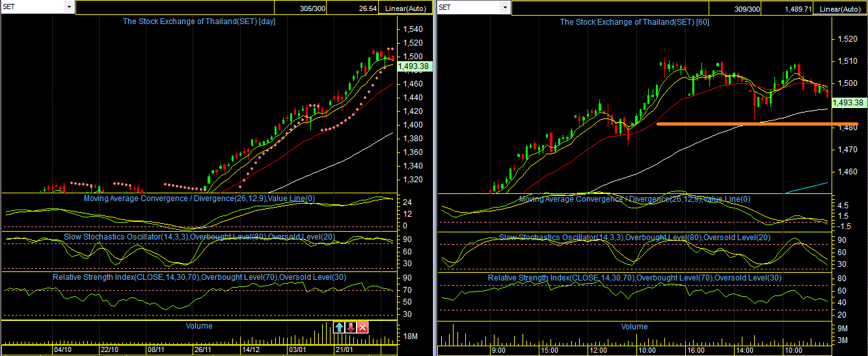Click Slow Stochastics Oscillator title on day chart
This screenshot has width=868, height=356.
pyautogui.click(x=199, y=237)
